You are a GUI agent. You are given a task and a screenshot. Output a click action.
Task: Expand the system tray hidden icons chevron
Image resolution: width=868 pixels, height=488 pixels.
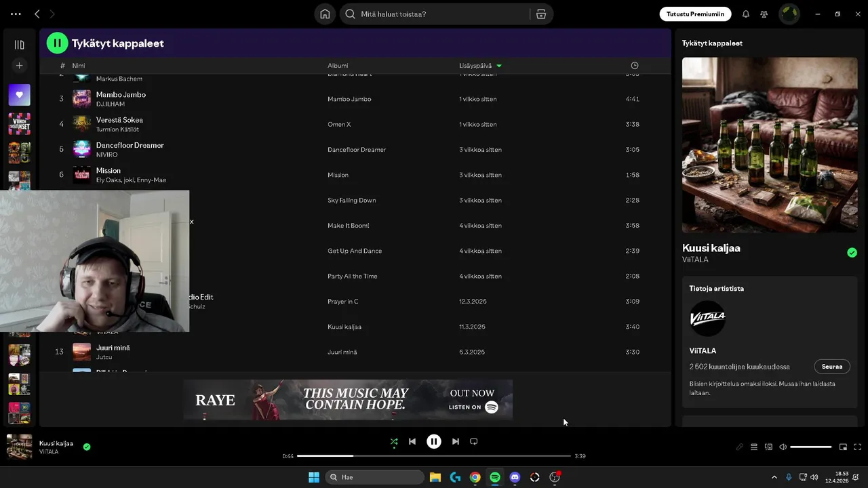(774, 477)
